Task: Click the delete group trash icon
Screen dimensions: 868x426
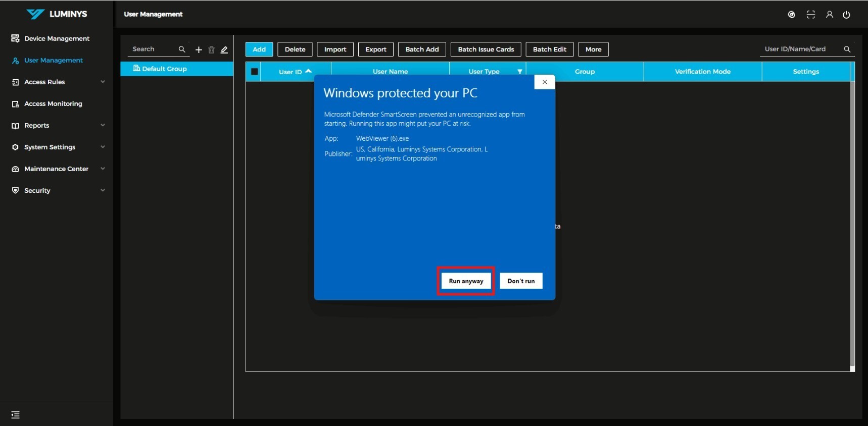Action: (x=212, y=49)
